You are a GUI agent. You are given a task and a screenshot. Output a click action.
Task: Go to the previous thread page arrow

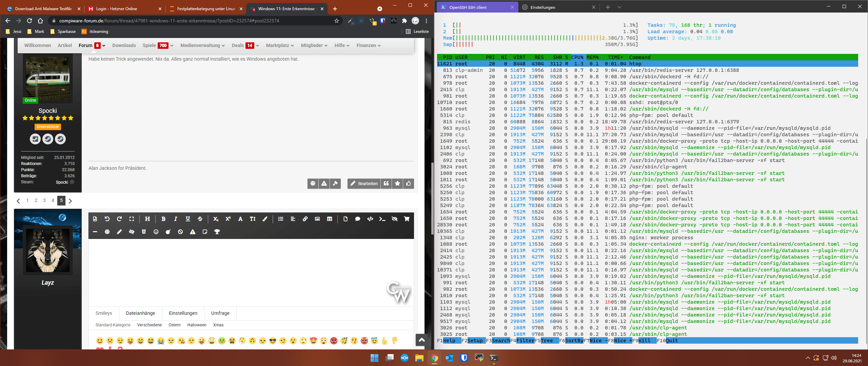click(18, 201)
